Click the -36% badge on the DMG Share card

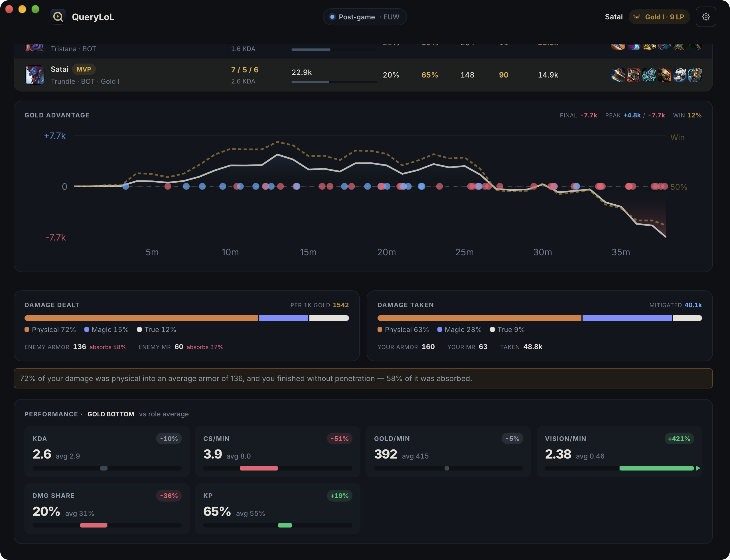click(169, 496)
